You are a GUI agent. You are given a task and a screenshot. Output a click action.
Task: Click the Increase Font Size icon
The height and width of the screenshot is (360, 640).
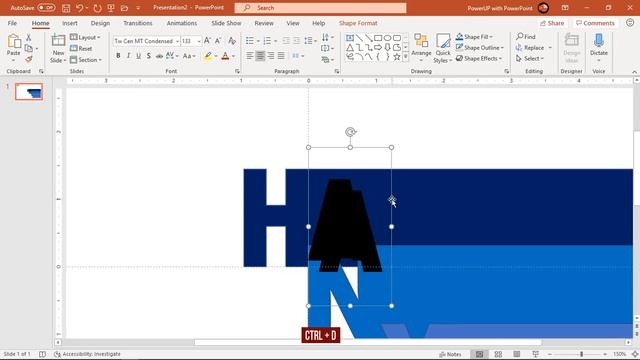click(207, 41)
